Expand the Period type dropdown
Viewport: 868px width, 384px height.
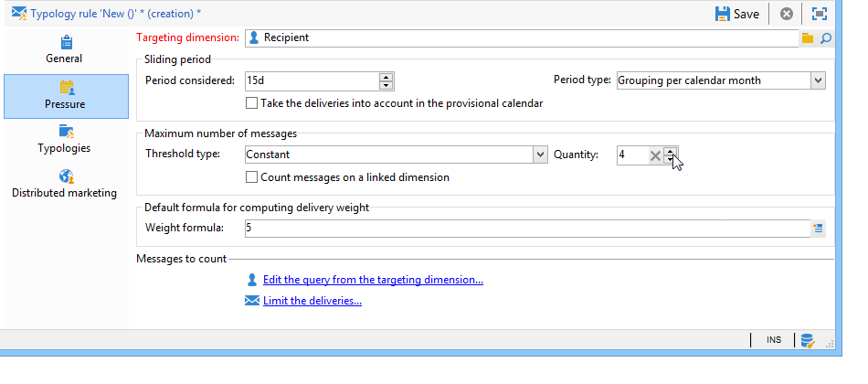(818, 80)
